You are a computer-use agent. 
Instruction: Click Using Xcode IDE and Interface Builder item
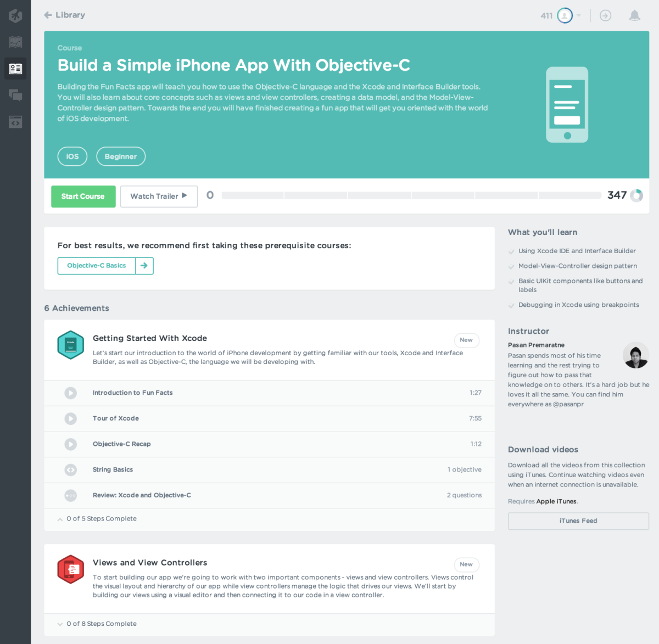tap(577, 251)
